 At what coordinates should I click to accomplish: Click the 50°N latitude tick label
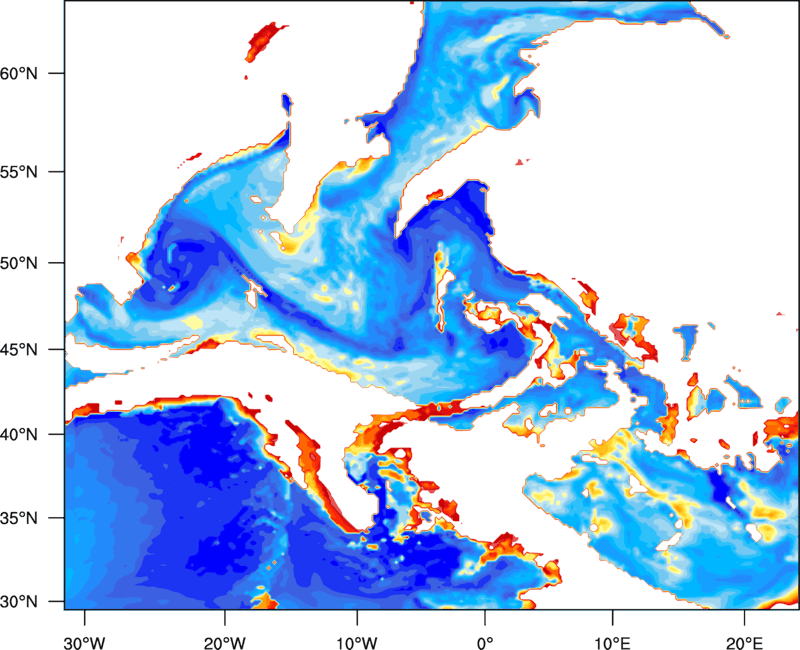19,263
